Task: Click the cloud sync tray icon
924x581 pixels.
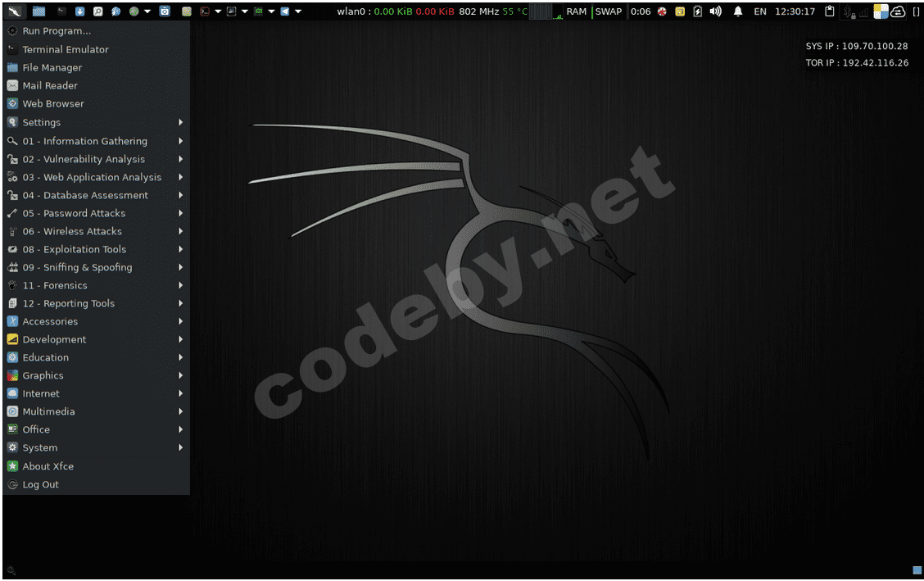Action: pyautogui.click(x=898, y=11)
